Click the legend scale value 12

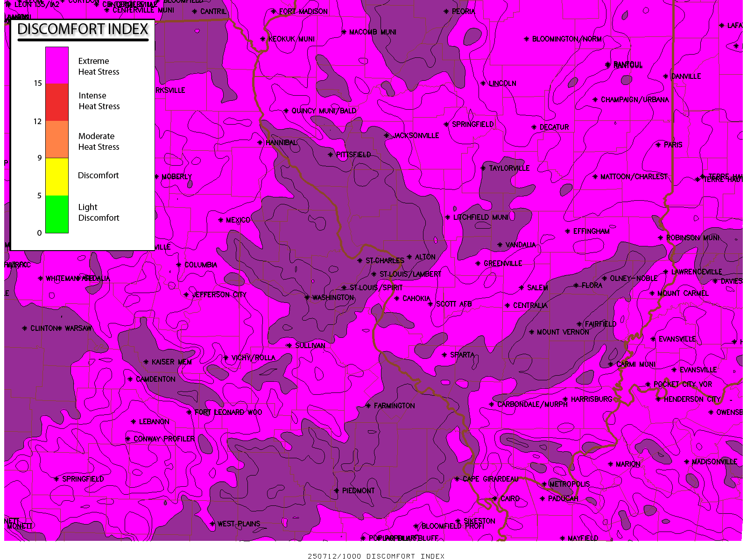pyautogui.click(x=38, y=122)
